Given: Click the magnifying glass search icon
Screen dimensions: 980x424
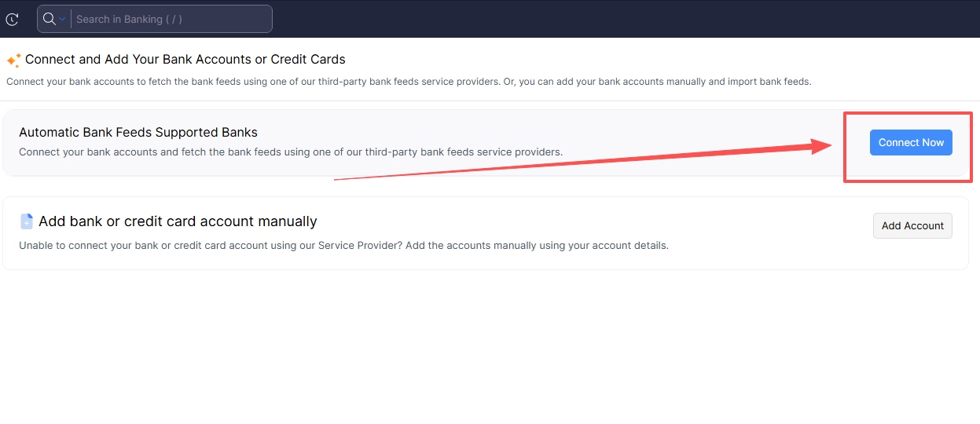Looking at the screenshot, I should tap(49, 19).
